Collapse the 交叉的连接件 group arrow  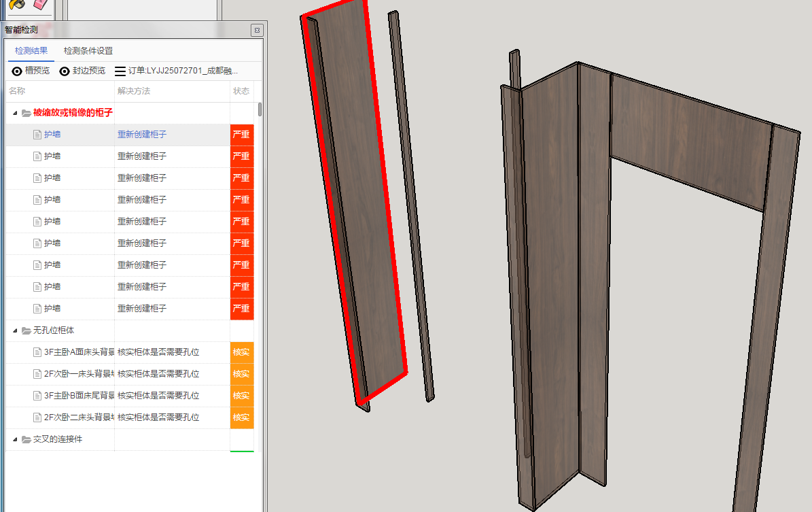tap(15, 439)
